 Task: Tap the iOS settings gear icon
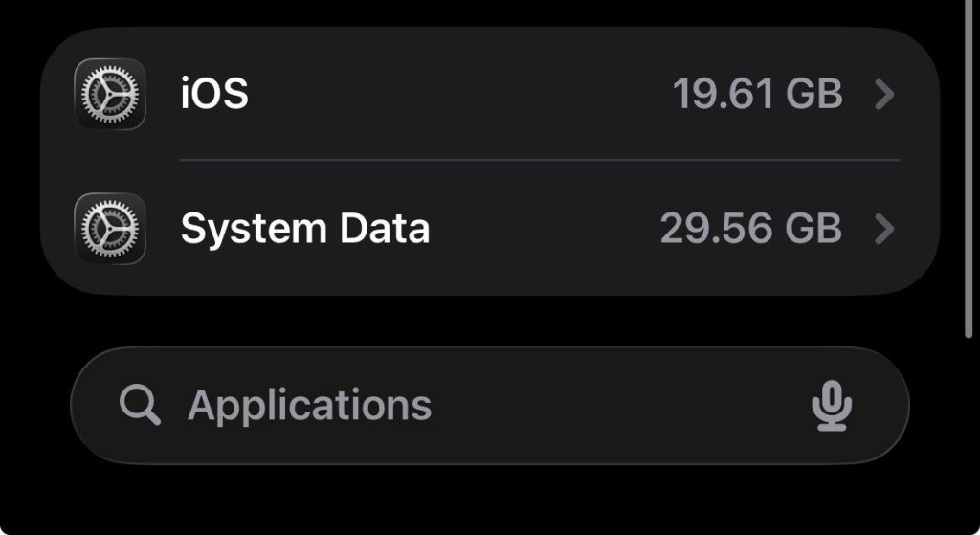click(109, 94)
